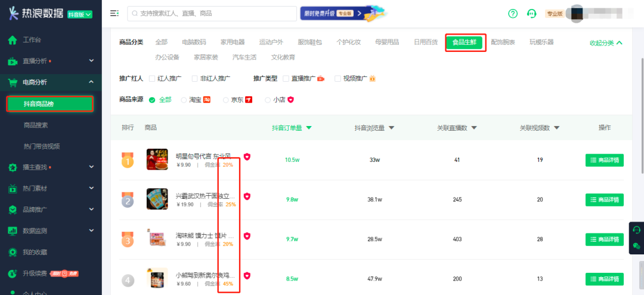Click the 直播分析 camera icon
Screen dimensions: 644x295
(13, 62)
